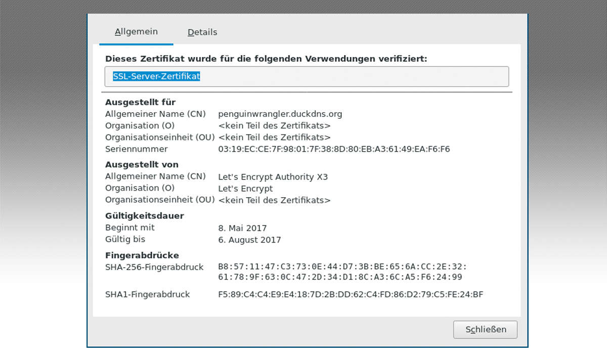Click the SHA-256 fingerprint first line B8:57:11
Screen dimensions: 607x364
tap(342, 266)
